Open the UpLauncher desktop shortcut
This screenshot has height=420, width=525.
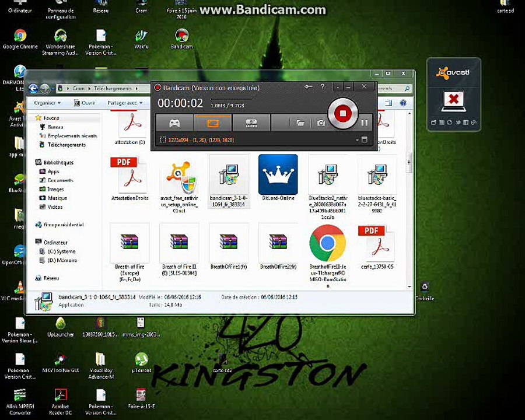(61, 327)
